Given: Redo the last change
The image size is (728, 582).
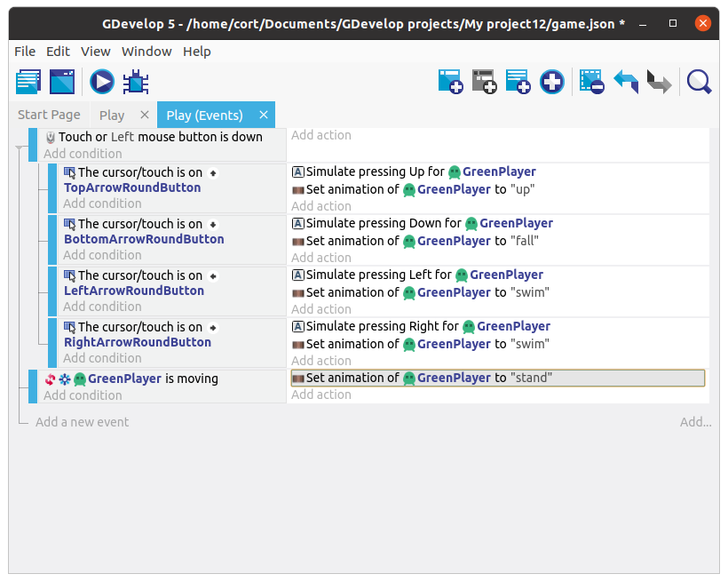Looking at the screenshot, I should pos(660,82).
